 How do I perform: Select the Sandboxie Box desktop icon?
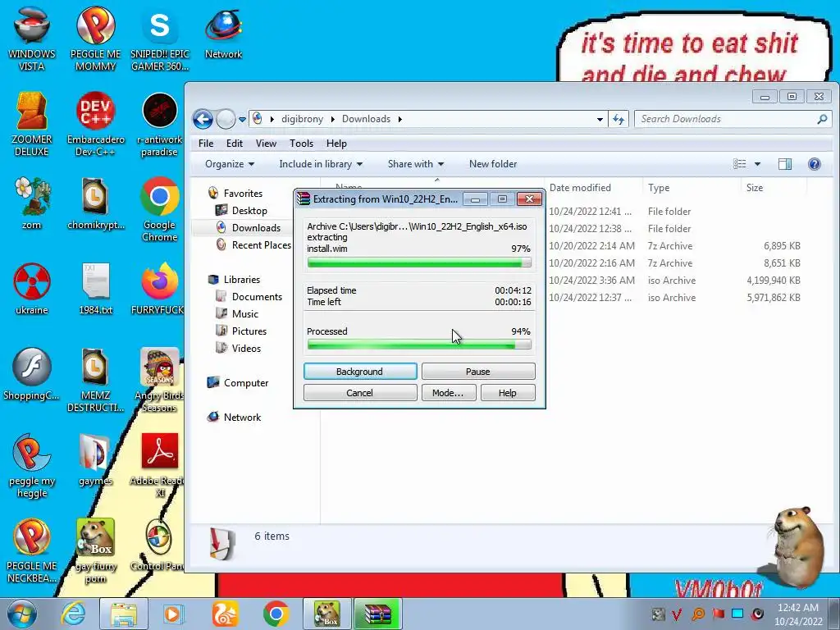coord(95,550)
